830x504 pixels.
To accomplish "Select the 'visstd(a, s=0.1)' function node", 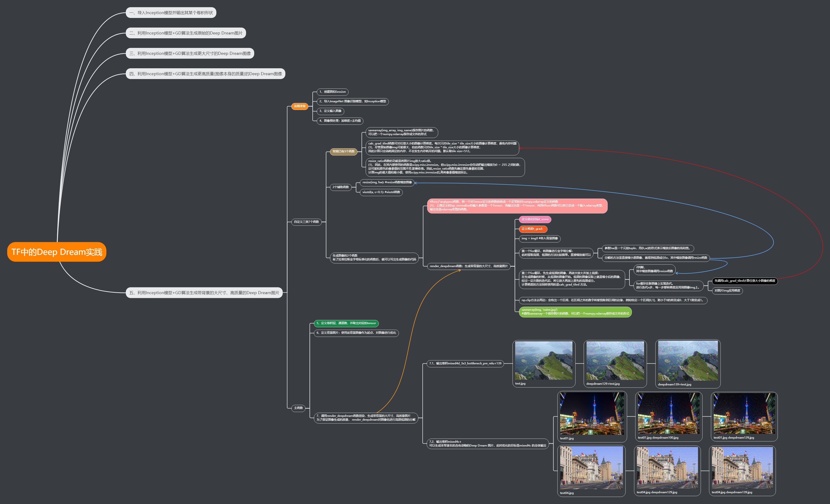I will tap(381, 192).
